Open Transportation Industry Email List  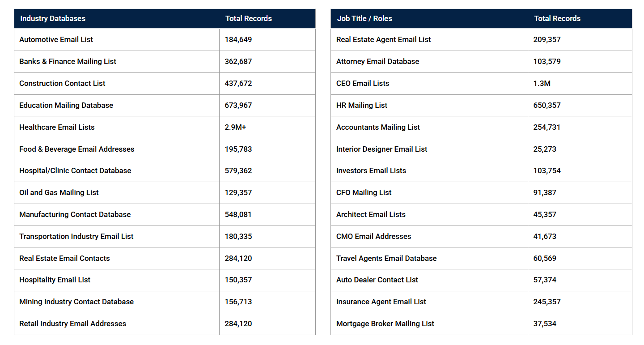[76, 236]
